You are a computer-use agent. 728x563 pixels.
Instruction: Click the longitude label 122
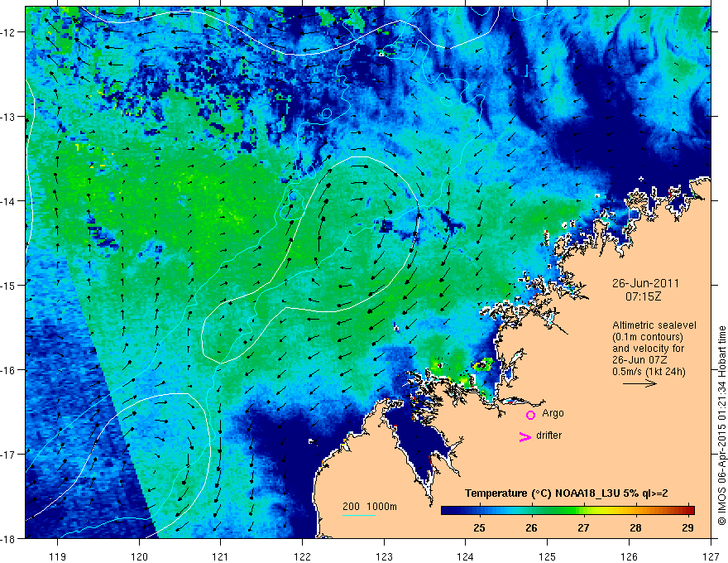coord(302,556)
